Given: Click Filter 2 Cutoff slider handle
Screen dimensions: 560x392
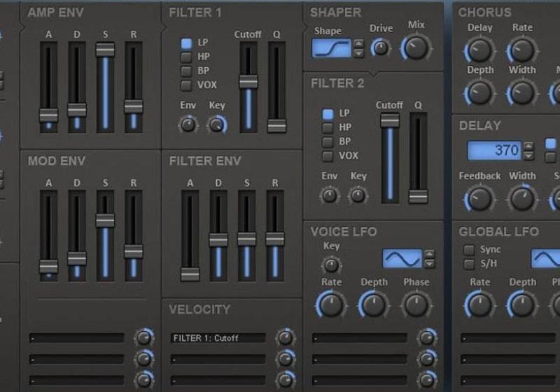Looking at the screenshot, I should [x=390, y=120].
